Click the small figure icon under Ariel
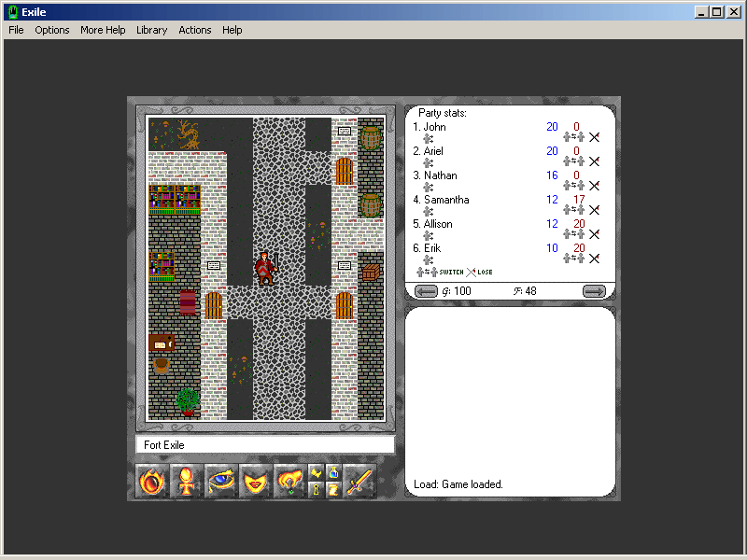Viewport: 747px width, 560px height. click(428, 163)
